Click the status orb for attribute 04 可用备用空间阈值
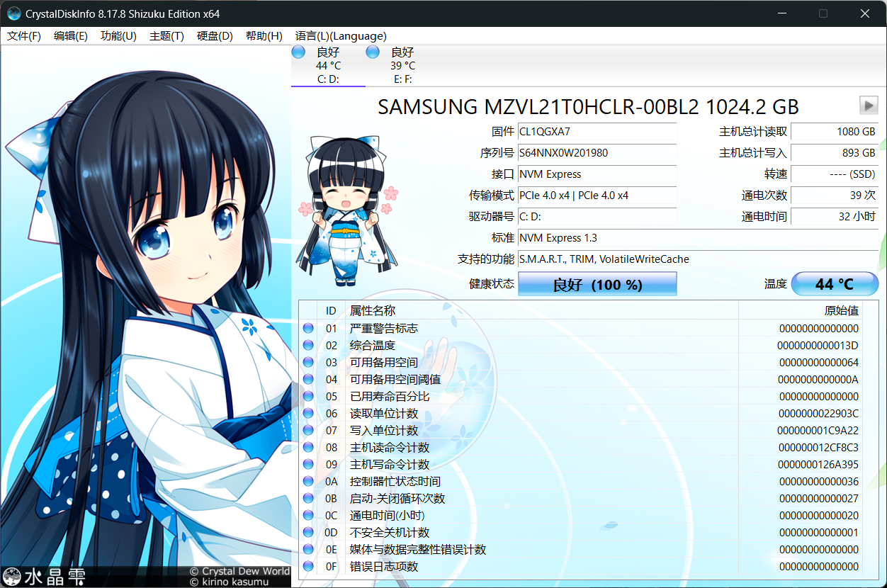 pyautogui.click(x=308, y=379)
